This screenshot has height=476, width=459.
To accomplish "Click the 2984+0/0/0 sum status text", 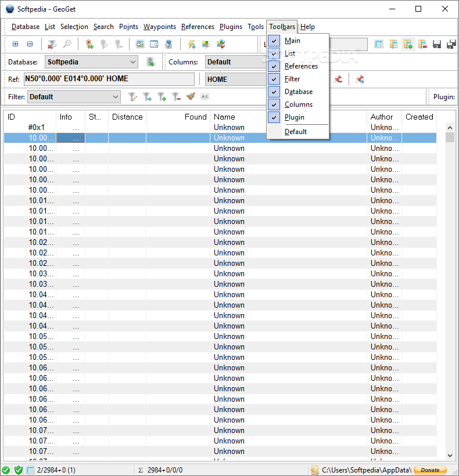I will point(165,470).
